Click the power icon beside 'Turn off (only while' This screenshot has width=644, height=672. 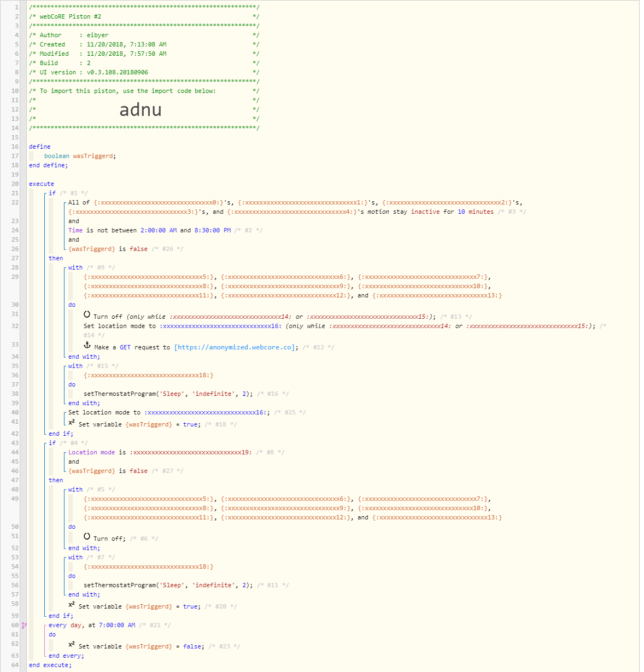(87, 315)
